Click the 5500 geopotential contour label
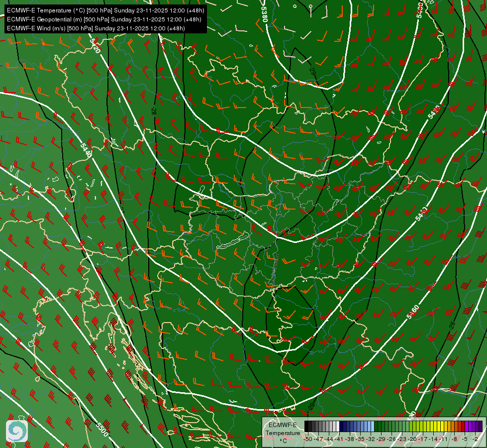 [102, 430]
